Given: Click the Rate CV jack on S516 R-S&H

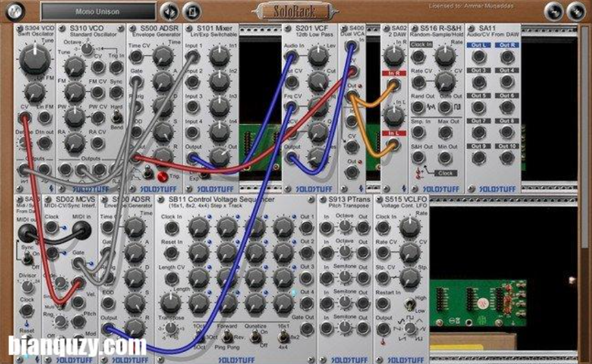Looking at the screenshot, I should click(419, 82).
